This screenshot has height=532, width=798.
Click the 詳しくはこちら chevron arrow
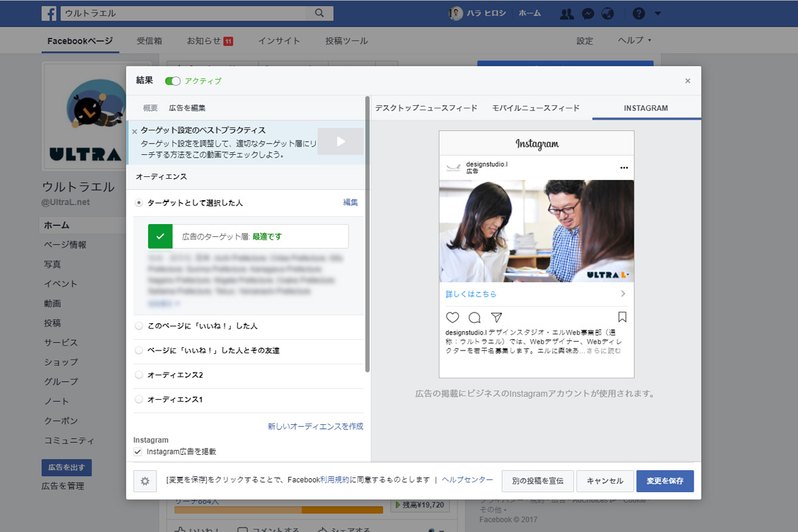[623, 293]
